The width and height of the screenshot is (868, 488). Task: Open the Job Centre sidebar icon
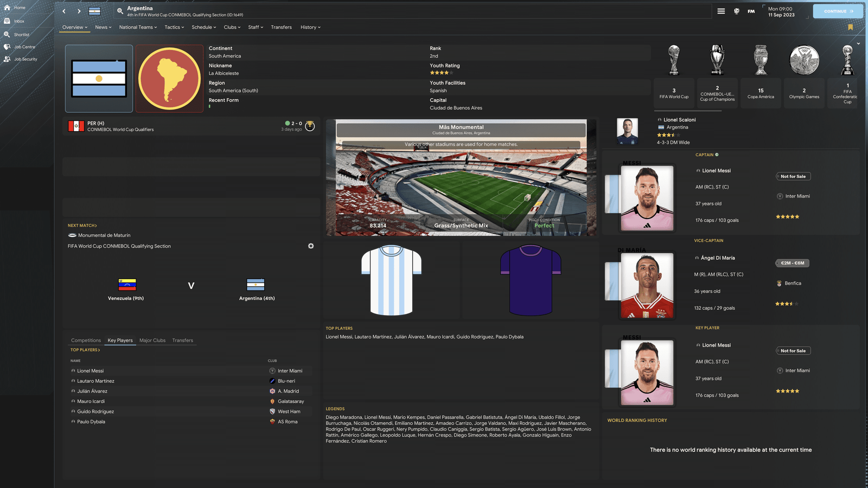coord(7,47)
